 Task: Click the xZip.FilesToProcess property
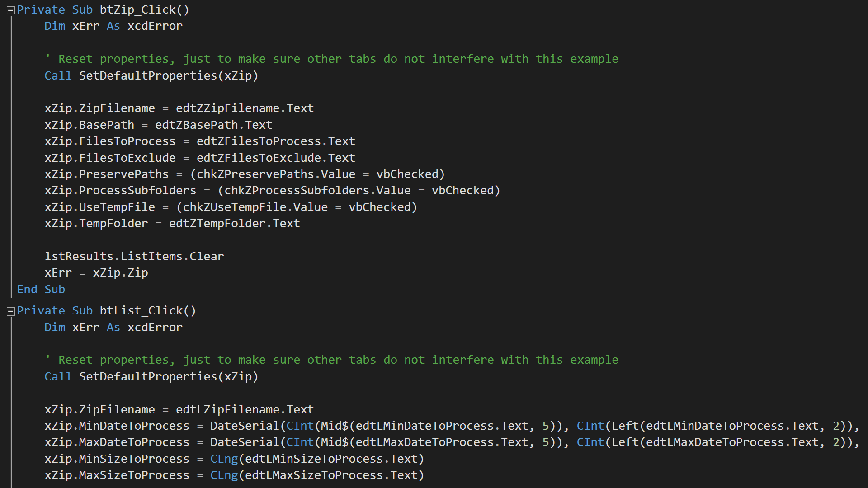pyautogui.click(x=110, y=141)
